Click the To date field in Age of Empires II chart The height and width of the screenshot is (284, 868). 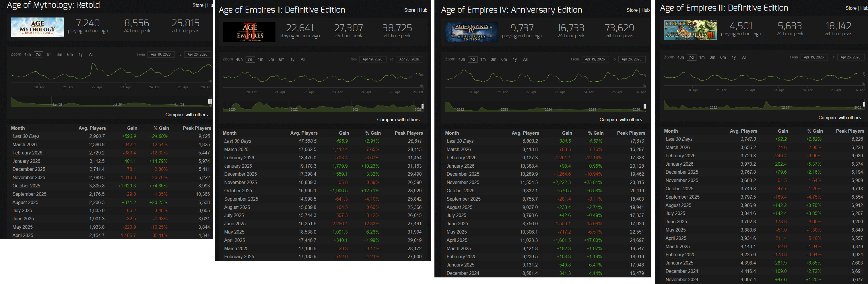pyautogui.click(x=409, y=59)
